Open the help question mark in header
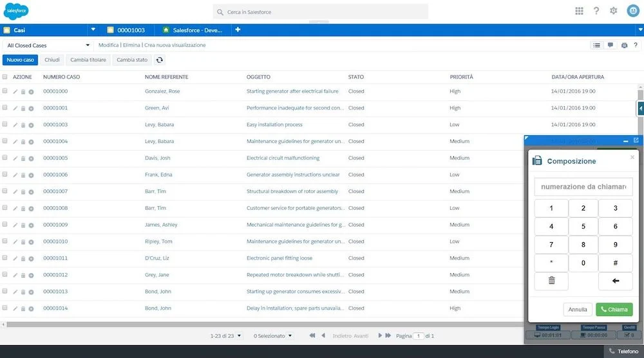Viewport: 644px width, 358px height. point(596,11)
